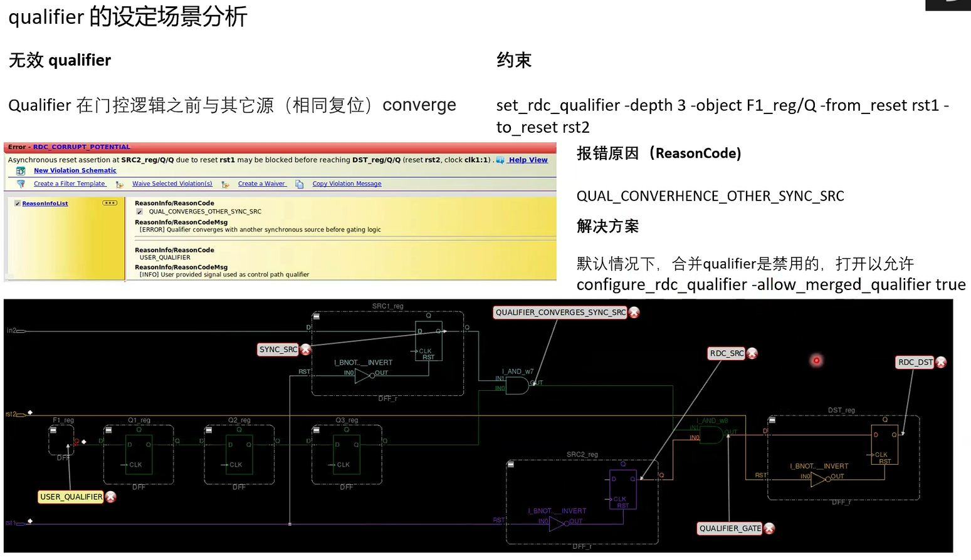Click the filter funnel icon

point(21,184)
